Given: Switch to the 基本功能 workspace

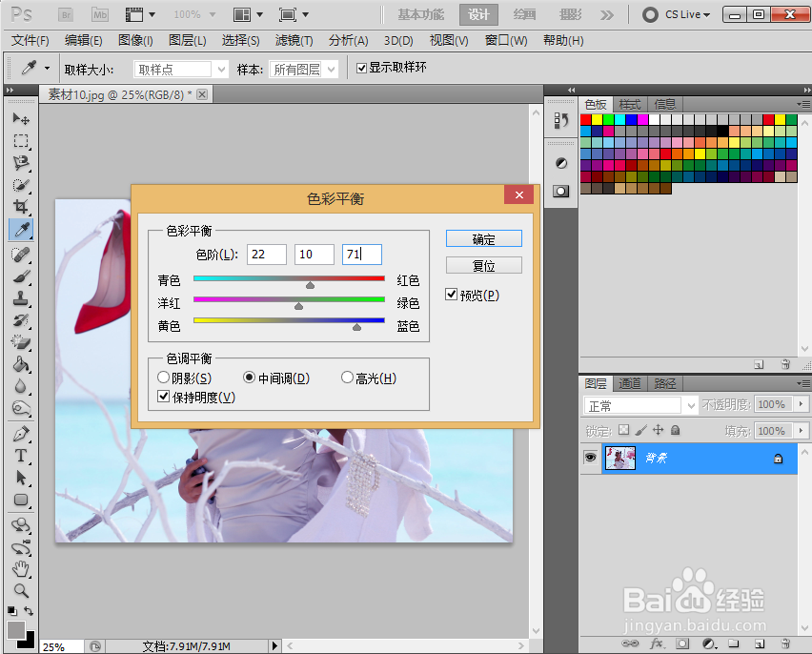Looking at the screenshot, I should pos(420,14).
